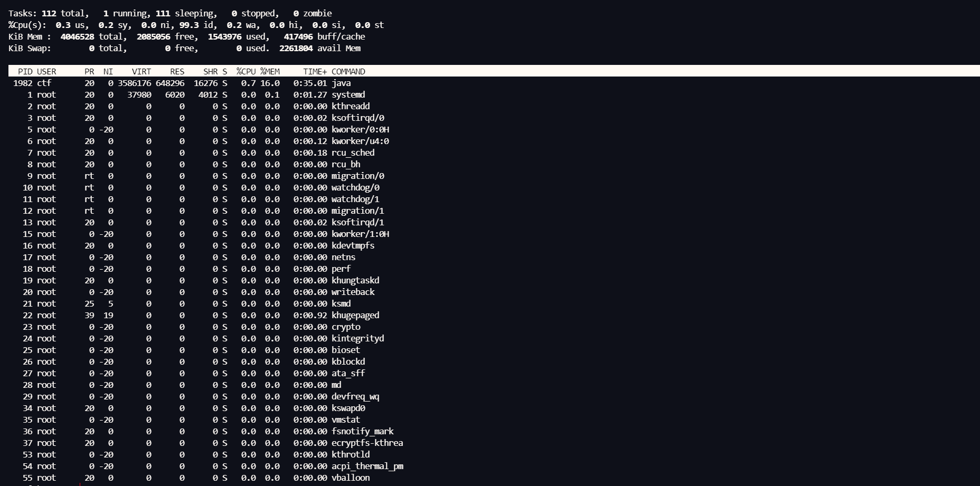This screenshot has height=486, width=980.
Task: Click the PID column header
Action: point(25,71)
